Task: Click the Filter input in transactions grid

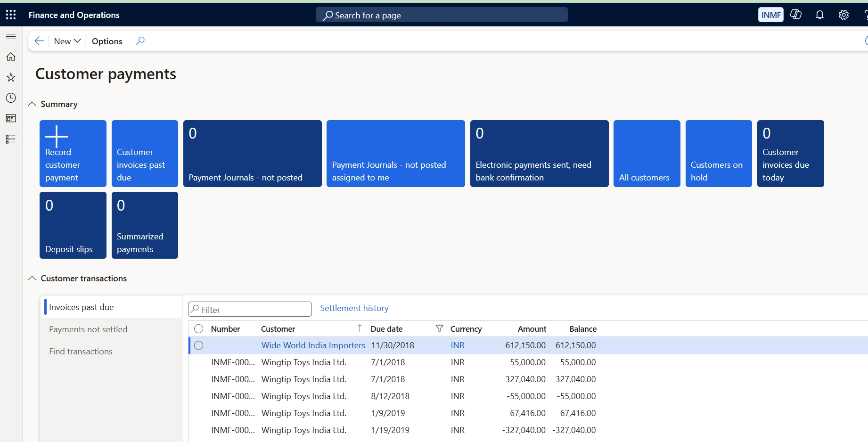Action: [x=250, y=309]
